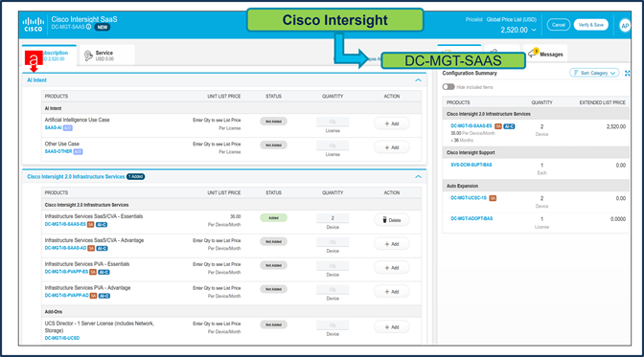
Task: Click quantity field for PVA Advantage
Action: pyautogui.click(x=333, y=290)
